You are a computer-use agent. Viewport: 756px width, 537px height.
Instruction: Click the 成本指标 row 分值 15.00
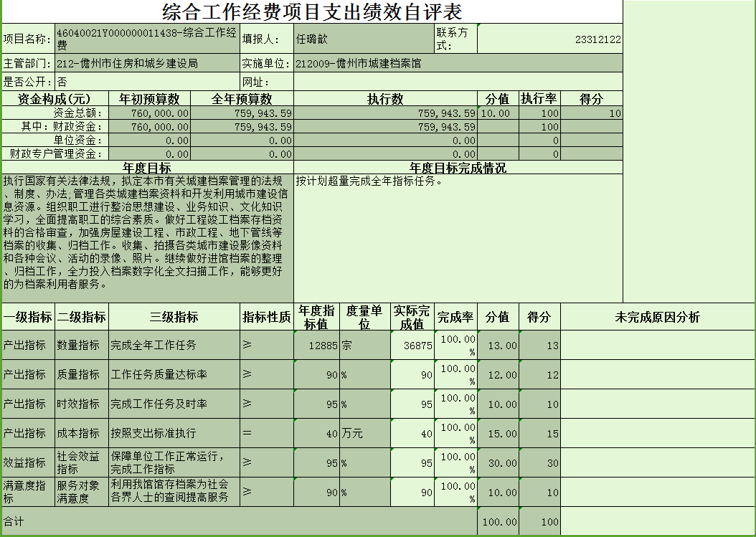(498, 433)
